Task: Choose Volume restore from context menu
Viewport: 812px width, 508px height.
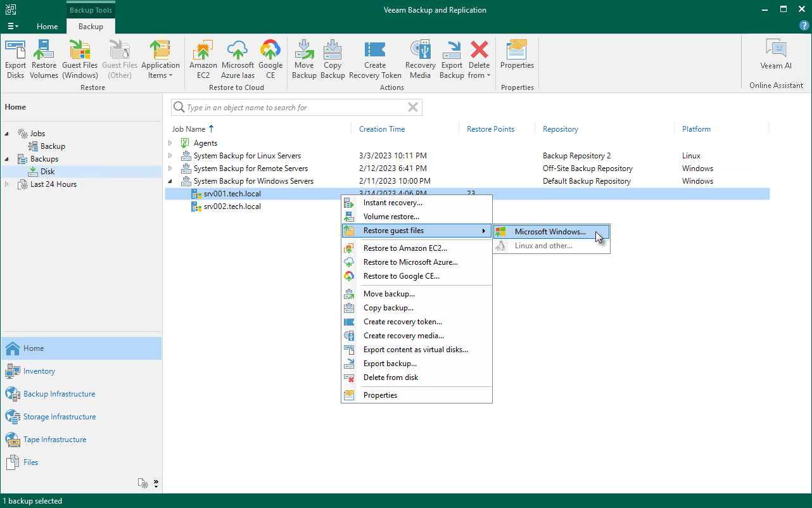Action: (417, 217)
